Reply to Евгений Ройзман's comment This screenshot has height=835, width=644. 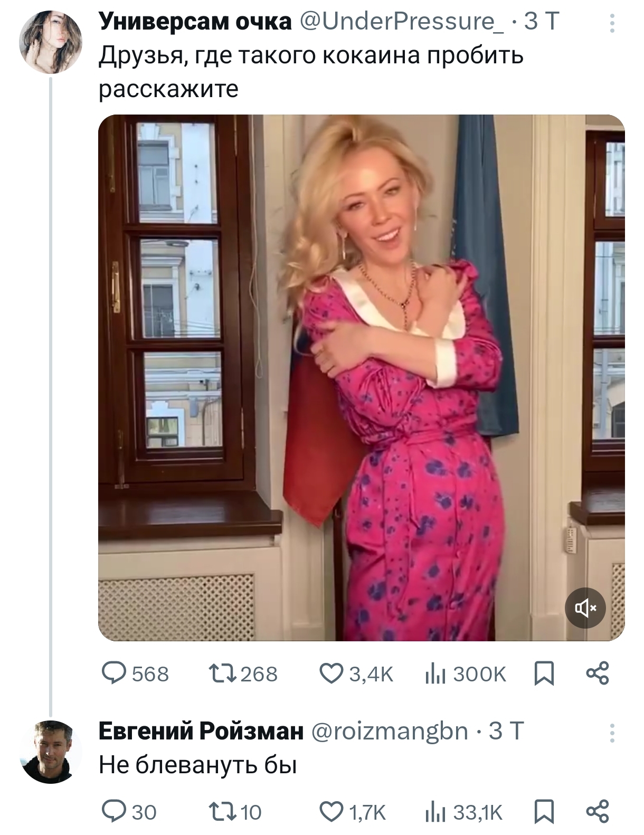(x=112, y=811)
